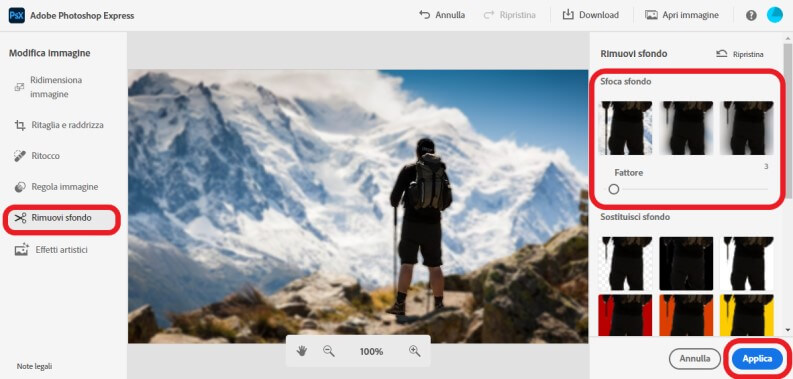Open the Note legali link
The image size is (793, 379).
[x=34, y=366]
